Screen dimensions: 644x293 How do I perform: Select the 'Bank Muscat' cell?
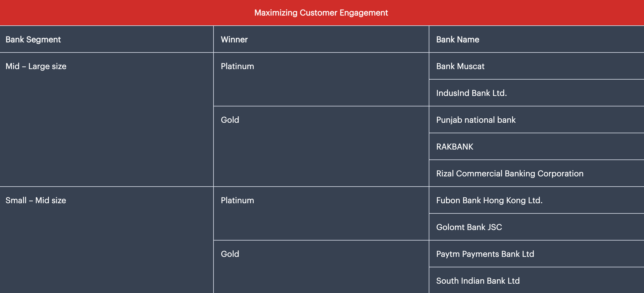pyautogui.click(x=460, y=66)
